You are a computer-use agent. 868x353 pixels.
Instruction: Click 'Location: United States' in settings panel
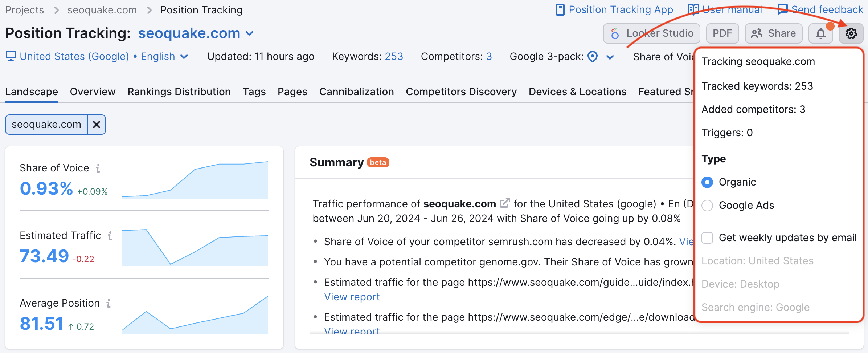pos(757,261)
